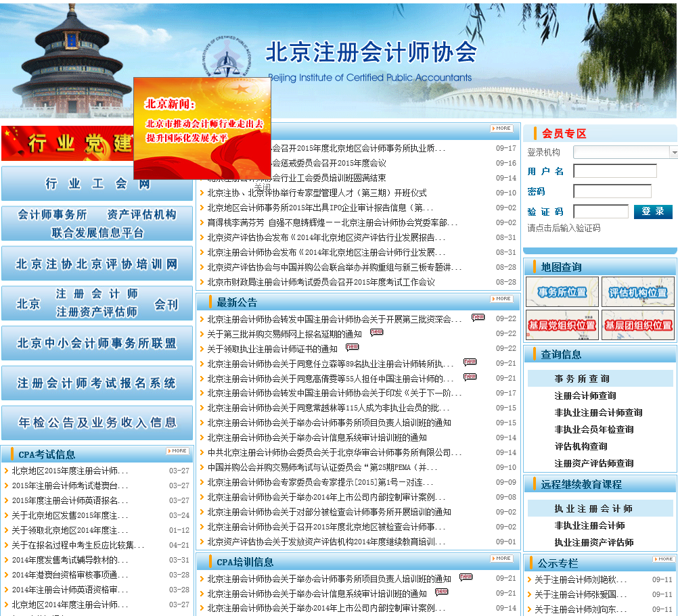678x616 pixels.
Task: Click the 北京注册会计师协会 header title
Action: tap(371, 53)
